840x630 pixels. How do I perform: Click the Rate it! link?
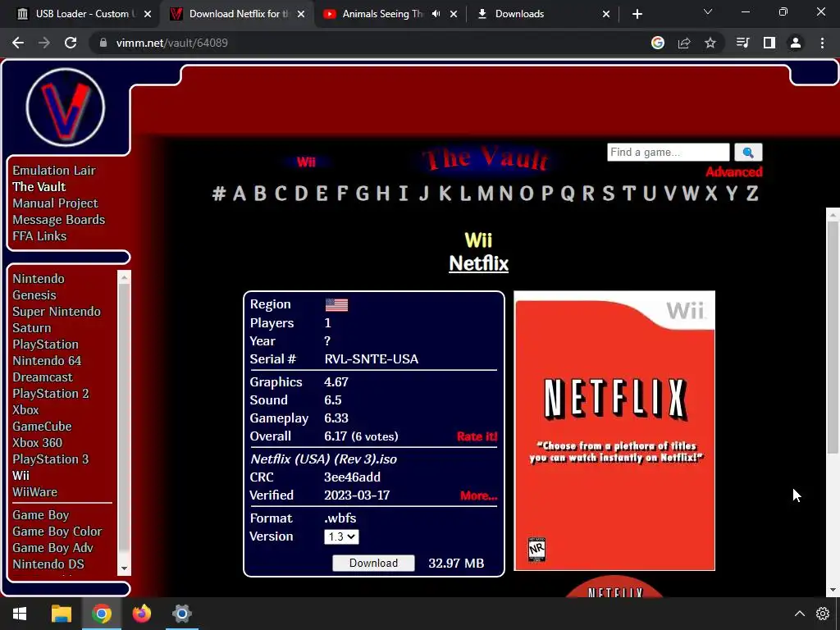tap(477, 436)
